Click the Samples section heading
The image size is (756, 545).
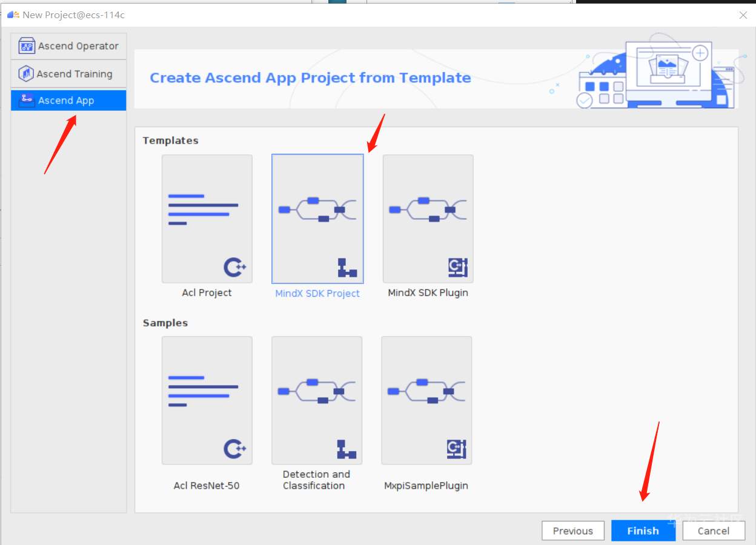[x=165, y=323]
